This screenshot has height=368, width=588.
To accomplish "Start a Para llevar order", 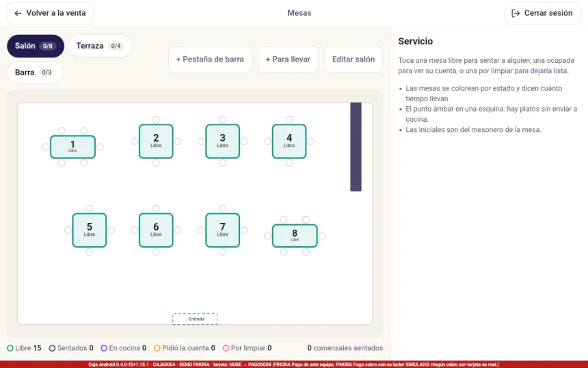I will (288, 60).
